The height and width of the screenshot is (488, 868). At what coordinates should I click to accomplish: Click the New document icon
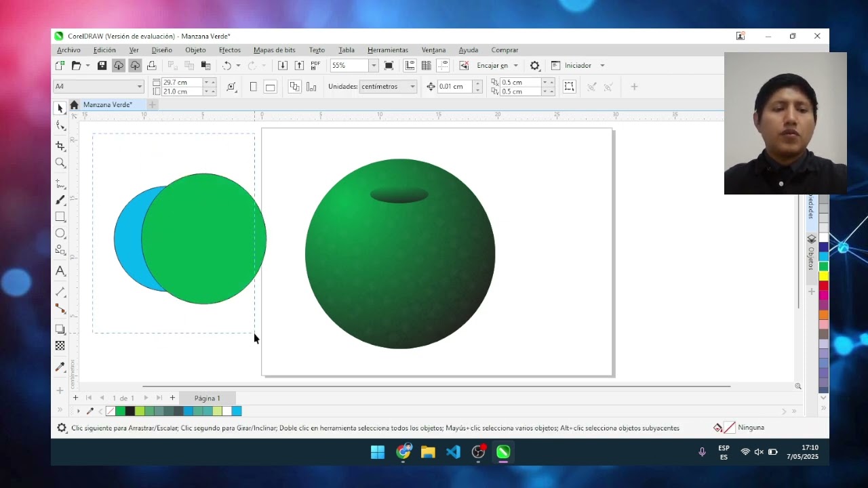tap(60, 66)
